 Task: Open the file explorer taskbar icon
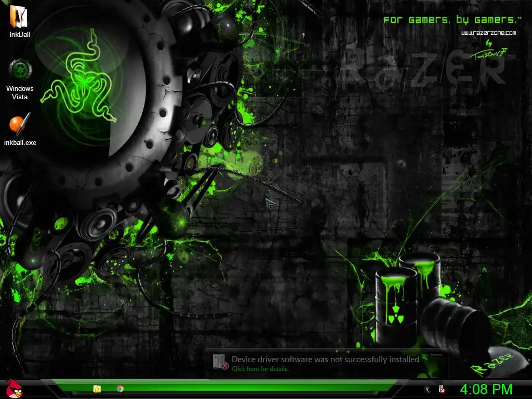97,389
